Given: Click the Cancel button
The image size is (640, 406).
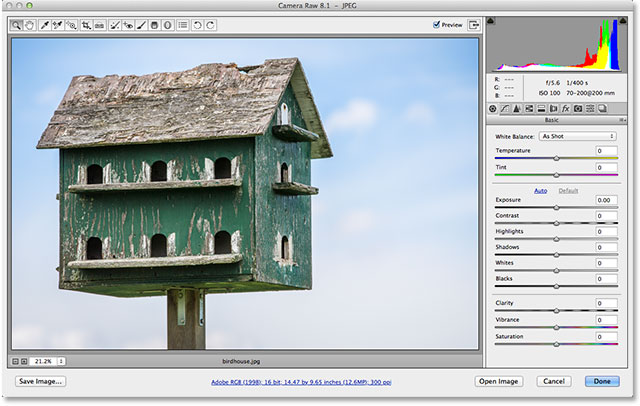Looking at the screenshot, I should [x=554, y=382].
